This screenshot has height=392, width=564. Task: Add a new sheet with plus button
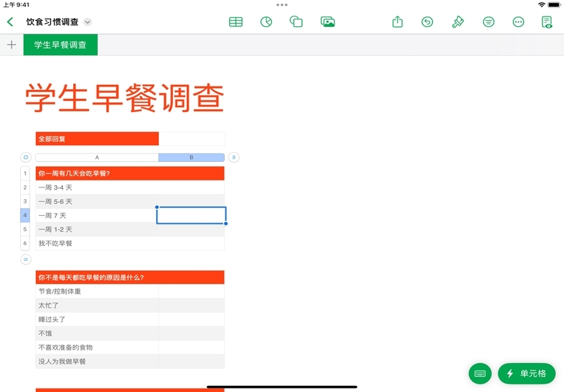click(11, 45)
